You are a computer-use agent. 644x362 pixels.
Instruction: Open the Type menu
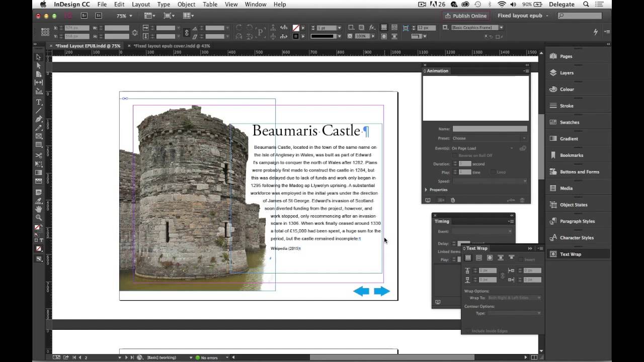point(164,5)
